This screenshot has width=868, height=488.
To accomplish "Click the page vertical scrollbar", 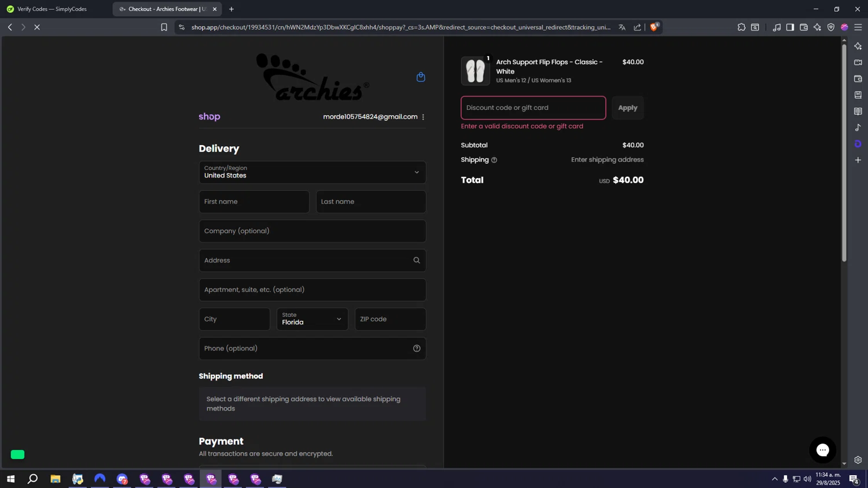I will (x=844, y=152).
